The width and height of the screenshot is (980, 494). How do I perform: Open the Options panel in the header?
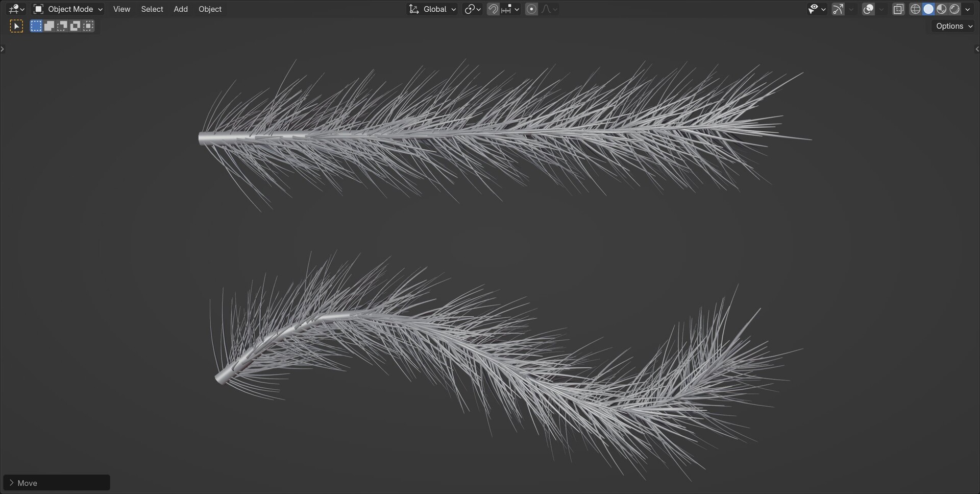point(952,26)
